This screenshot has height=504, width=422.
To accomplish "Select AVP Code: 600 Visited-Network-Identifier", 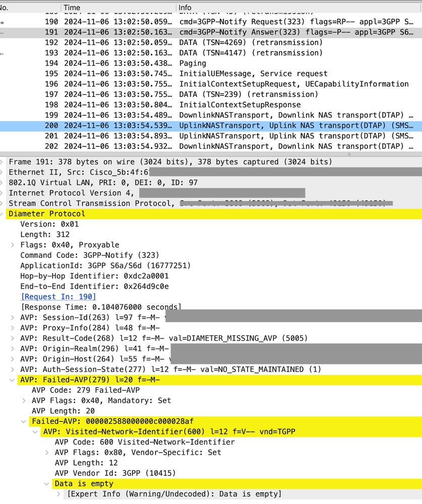I will 145,442.
